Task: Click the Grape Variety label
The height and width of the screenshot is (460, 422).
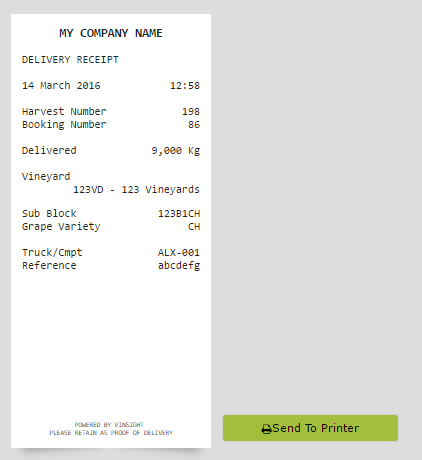Action: pyautogui.click(x=61, y=227)
